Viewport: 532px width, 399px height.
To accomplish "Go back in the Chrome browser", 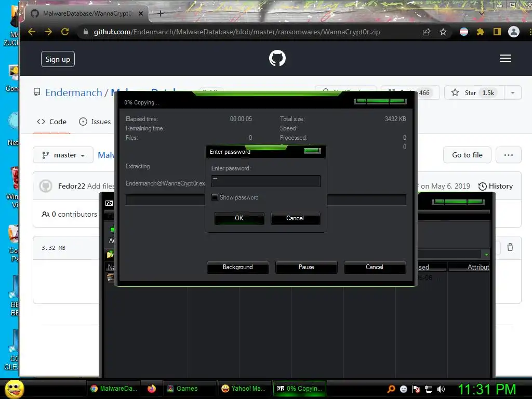I will tap(32, 32).
